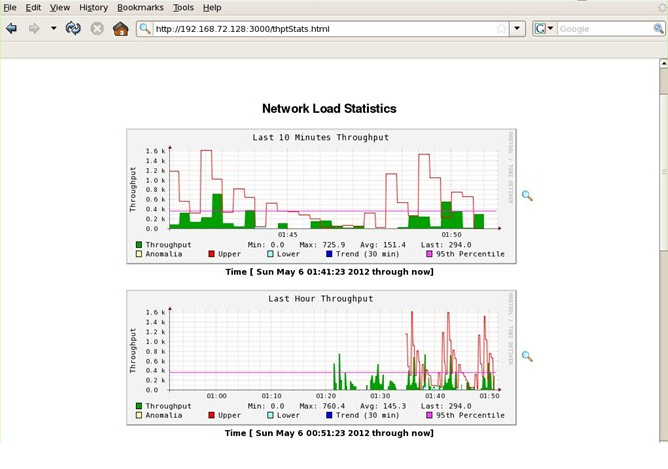Open the Bookmarks menu
The height and width of the screenshot is (469, 668).
click(x=140, y=8)
